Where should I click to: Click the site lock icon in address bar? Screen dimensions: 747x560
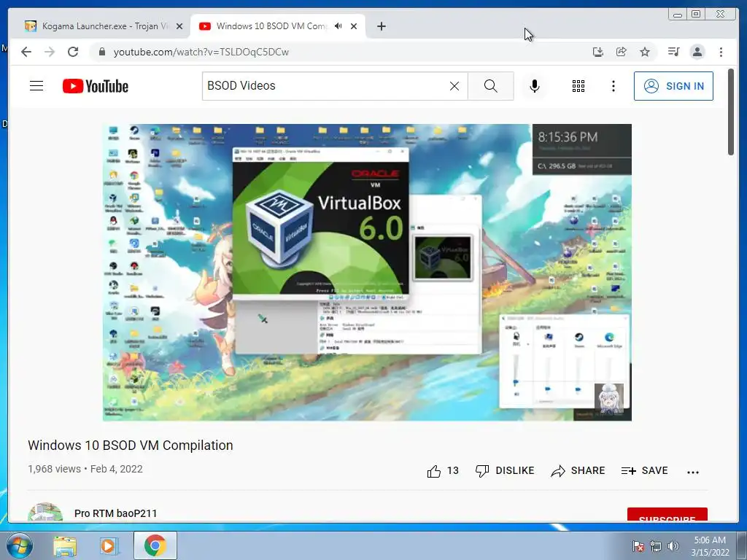click(x=102, y=52)
